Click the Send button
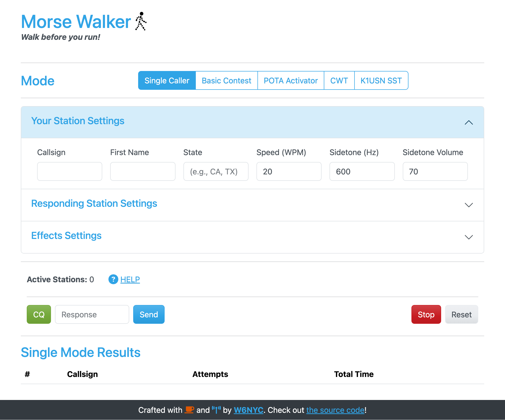The width and height of the screenshot is (505, 420). click(x=149, y=314)
